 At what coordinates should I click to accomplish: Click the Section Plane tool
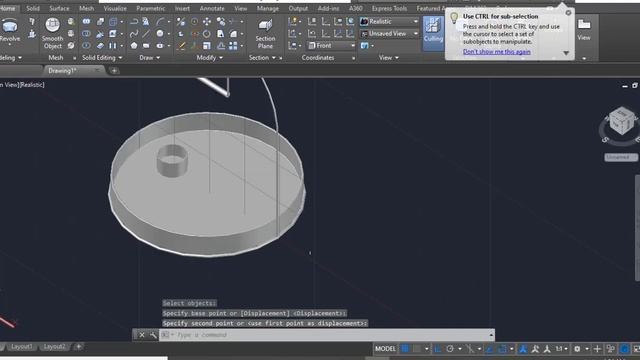[x=265, y=33]
